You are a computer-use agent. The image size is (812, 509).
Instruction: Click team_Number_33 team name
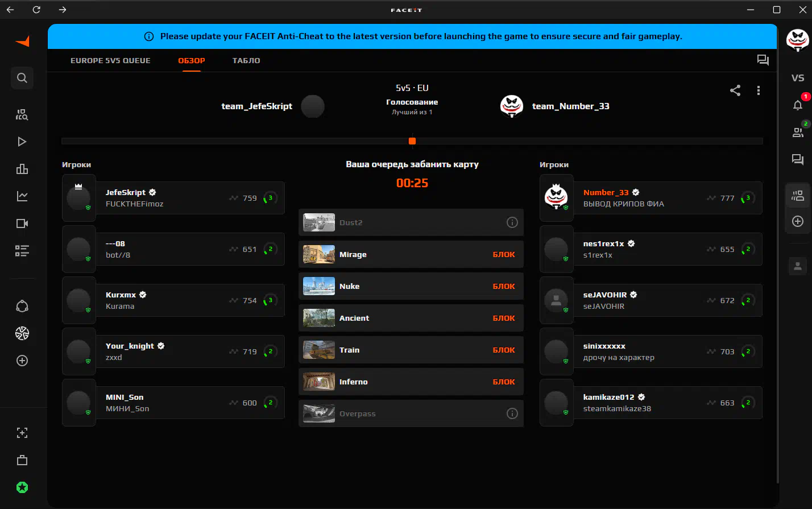[571, 106]
